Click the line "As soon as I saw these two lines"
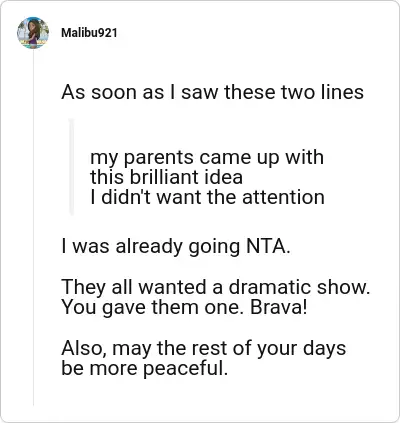Viewport: 400px width, 423px height. [x=212, y=92]
